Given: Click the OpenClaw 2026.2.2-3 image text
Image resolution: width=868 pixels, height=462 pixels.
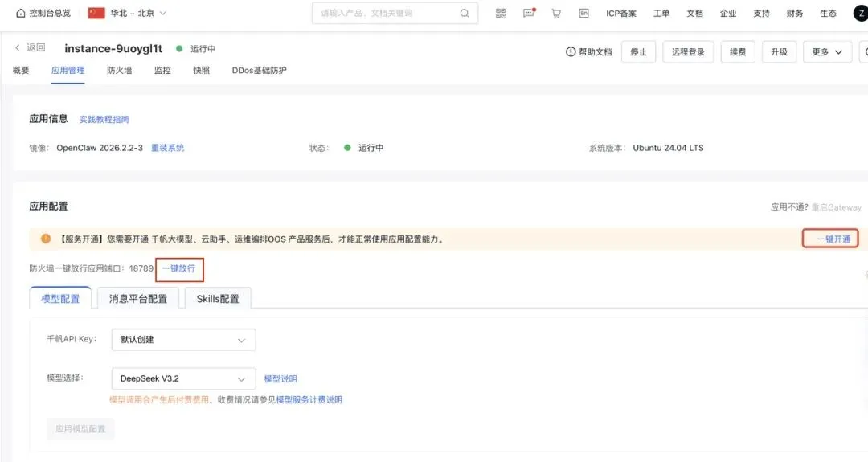Looking at the screenshot, I should pos(100,148).
